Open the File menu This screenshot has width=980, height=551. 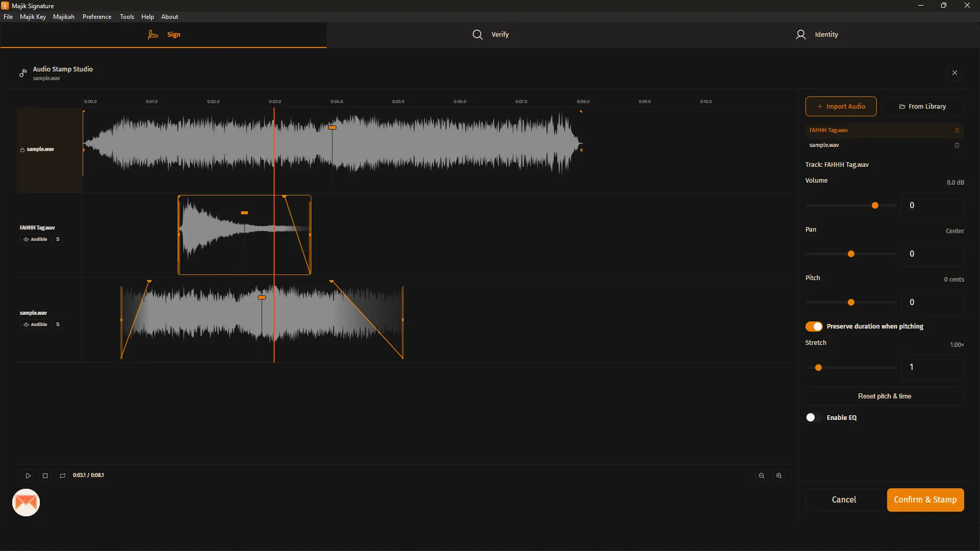click(8, 17)
